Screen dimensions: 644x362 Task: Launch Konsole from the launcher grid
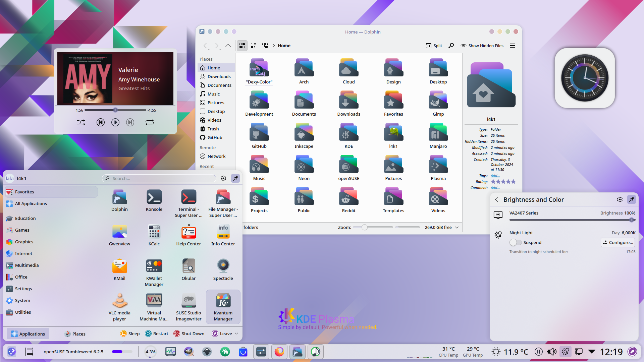[x=154, y=200]
